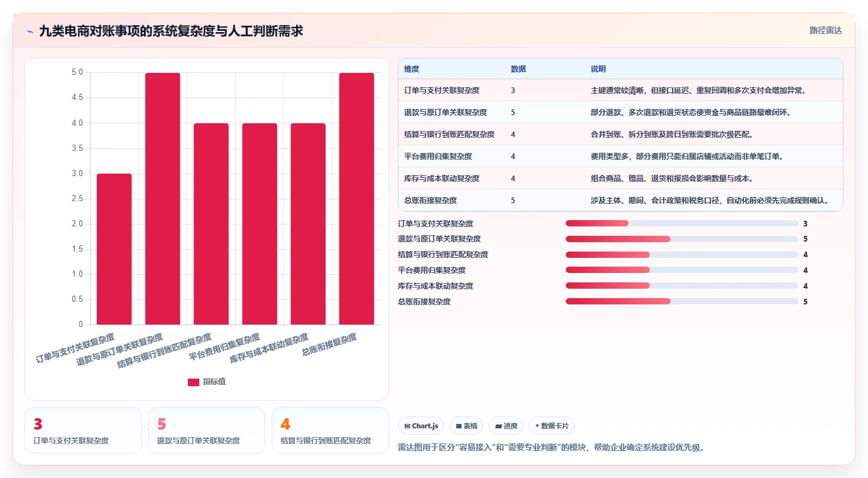Image resolution: width=868 pixels, height=478 pixels.
Task: Click the title 九类电商对账事项的系统复杂度与人工判断需求
Action: [171, 31]
